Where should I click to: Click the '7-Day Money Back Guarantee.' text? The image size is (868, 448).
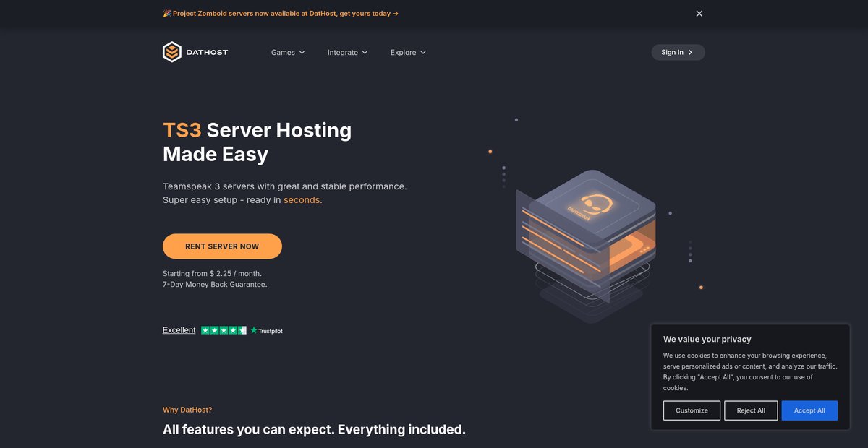215,285
